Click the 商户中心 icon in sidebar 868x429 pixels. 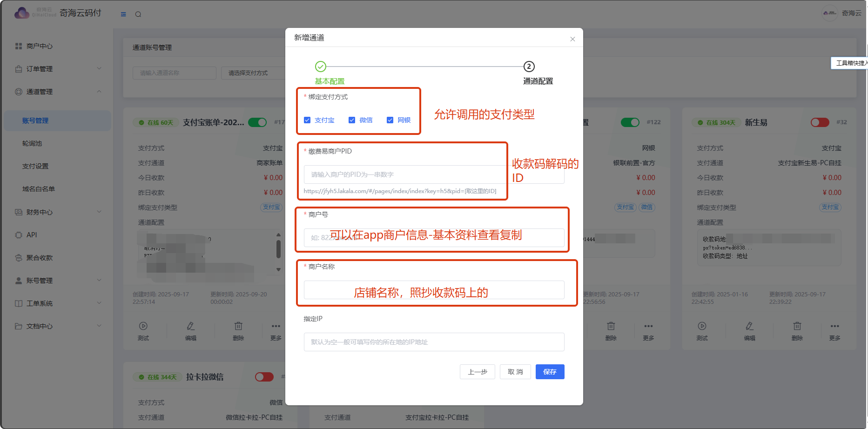point(18,46)
